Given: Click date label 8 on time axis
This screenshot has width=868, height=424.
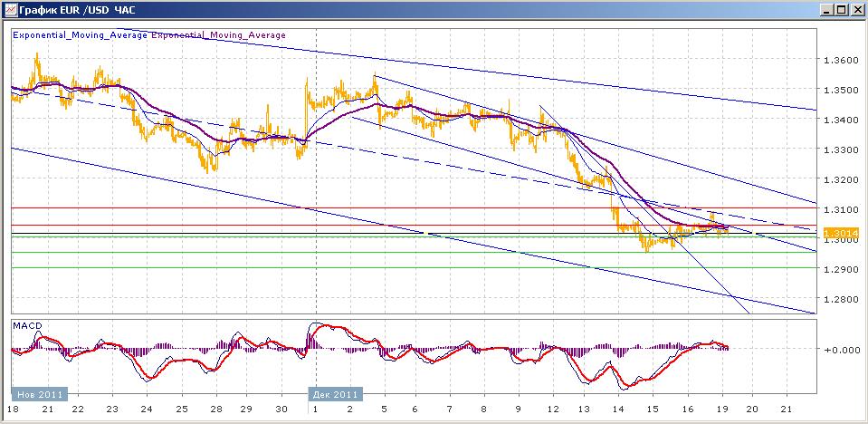Looking at the screenshot, I should tap(484, 409).
